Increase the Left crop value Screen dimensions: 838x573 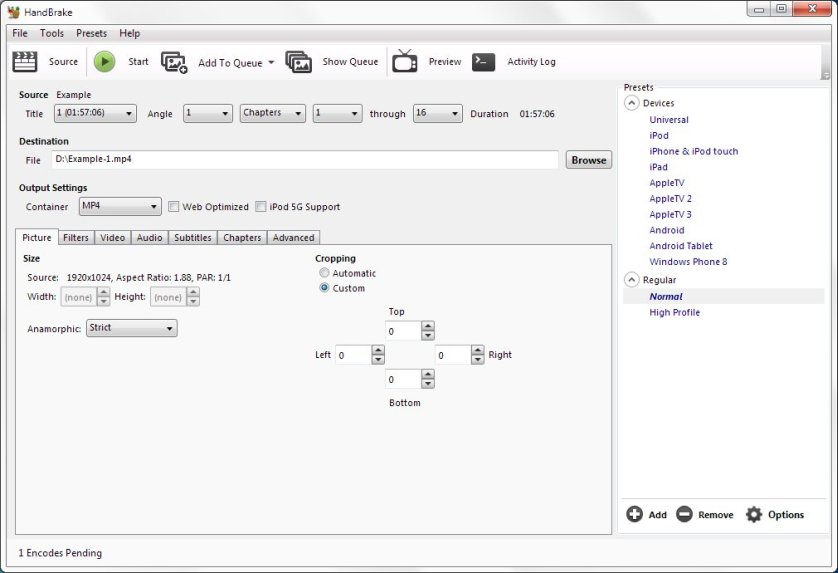pos(378,350)
